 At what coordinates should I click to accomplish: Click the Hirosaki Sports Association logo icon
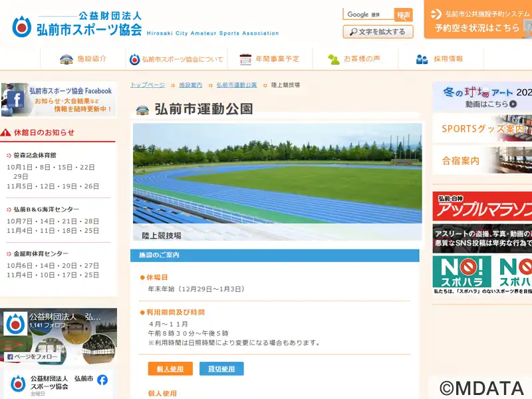(x=22, y=26)
